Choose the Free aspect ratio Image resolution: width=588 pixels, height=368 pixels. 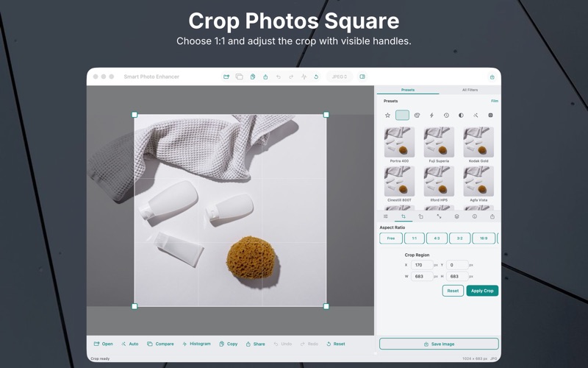click(391, 238)
